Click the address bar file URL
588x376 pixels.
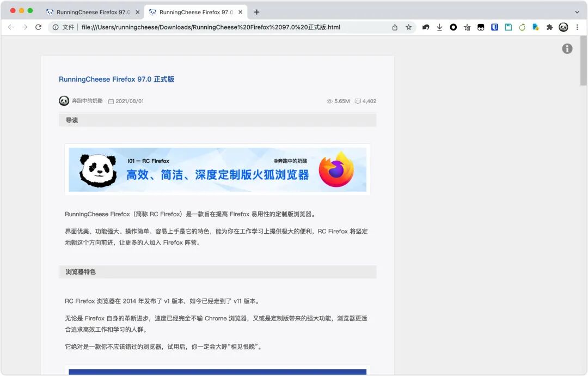(211, 27)
